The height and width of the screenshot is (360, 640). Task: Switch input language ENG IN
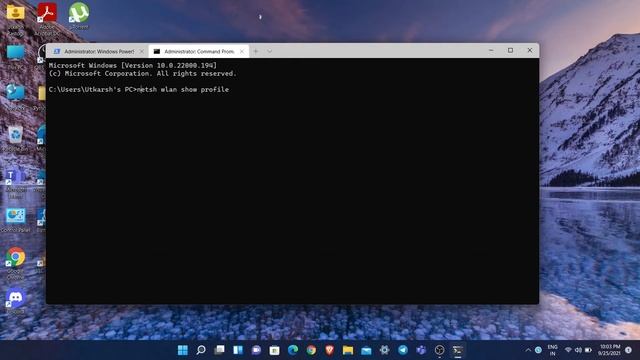(x=553, y=350)
